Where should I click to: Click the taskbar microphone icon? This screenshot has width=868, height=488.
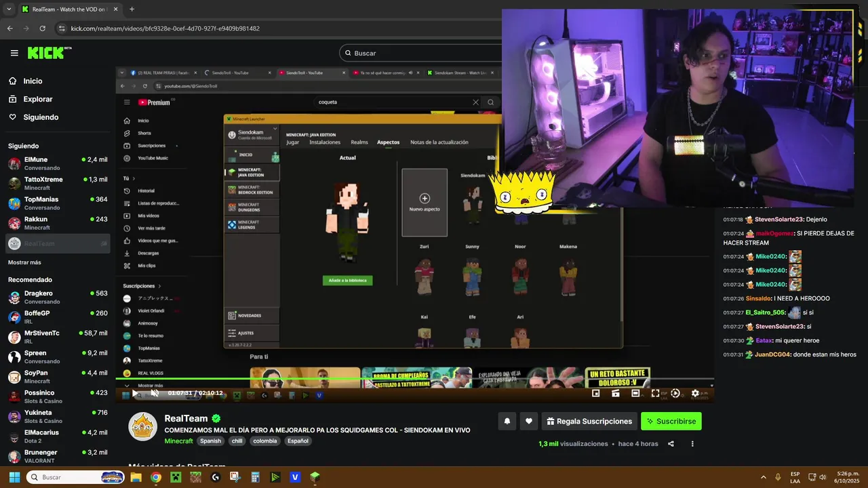click(x=778, y=477)
